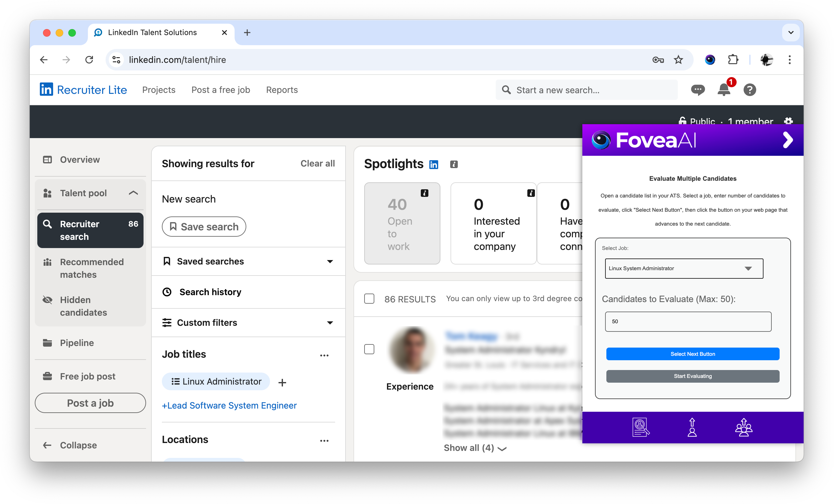Expand the Select Job dropdown

(684, 268)
